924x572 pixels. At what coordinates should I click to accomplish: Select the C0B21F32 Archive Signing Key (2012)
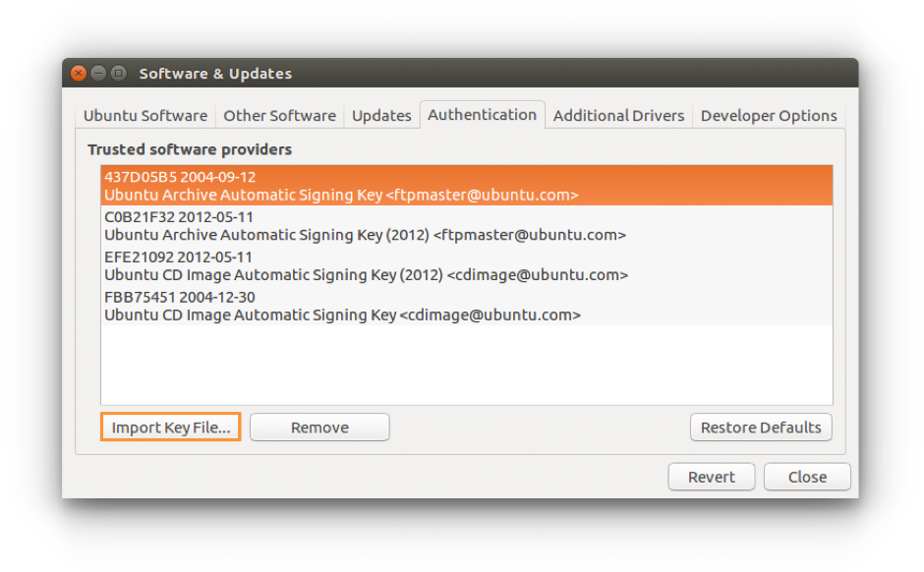(x=466, y=226)
